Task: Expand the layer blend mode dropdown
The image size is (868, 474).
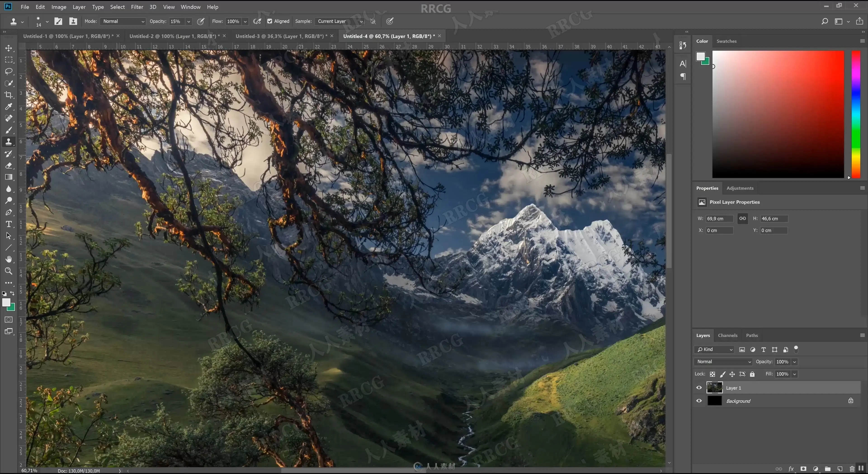Action: (x=723, y=362)
